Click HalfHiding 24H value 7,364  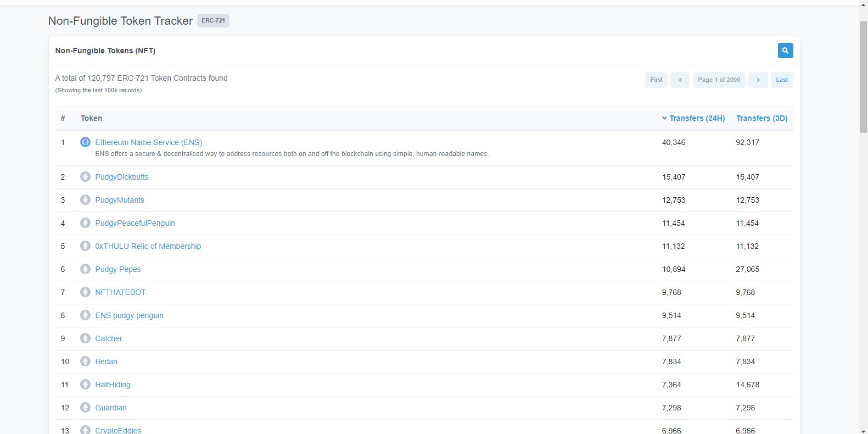(671, 385)
